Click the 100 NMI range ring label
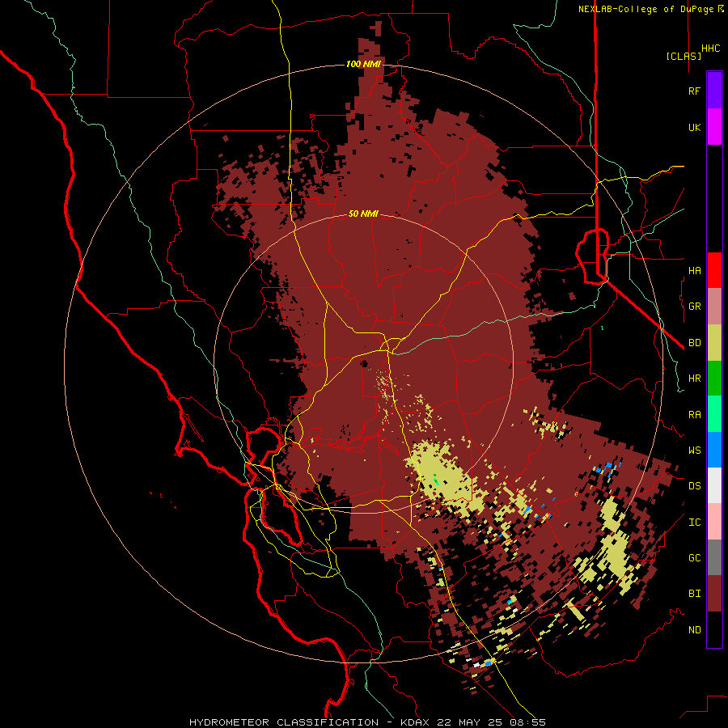 pyautogui.click(x=363, y=64)
